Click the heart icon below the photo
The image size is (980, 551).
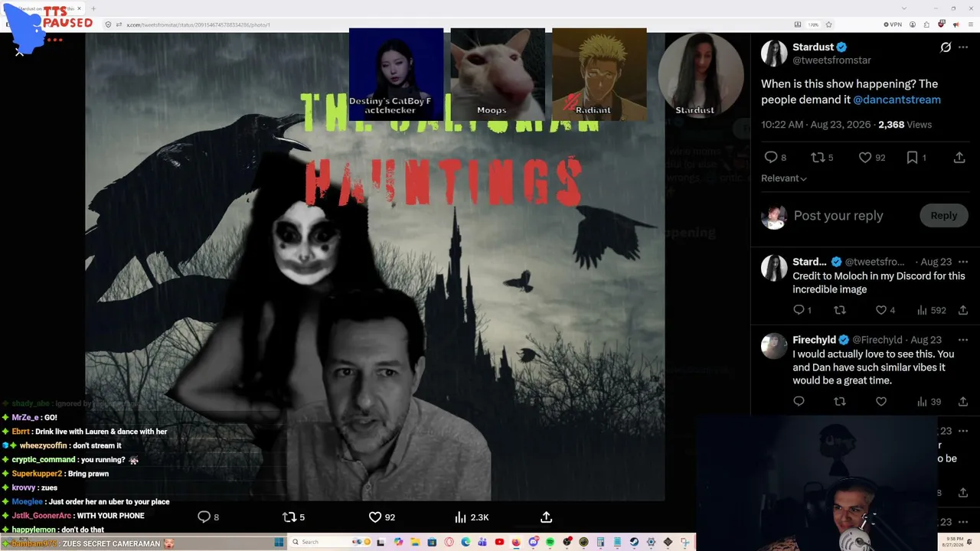click(x=375, y=517)
